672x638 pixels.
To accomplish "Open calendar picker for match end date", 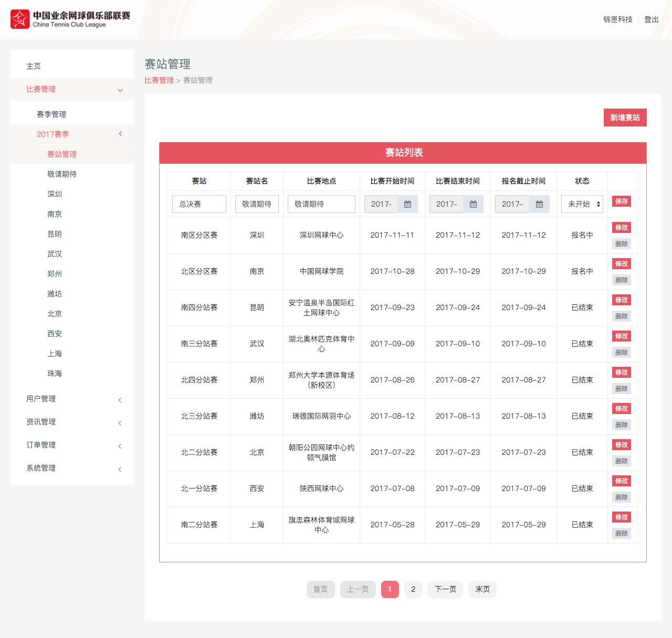I will click(x=473, y=204).
